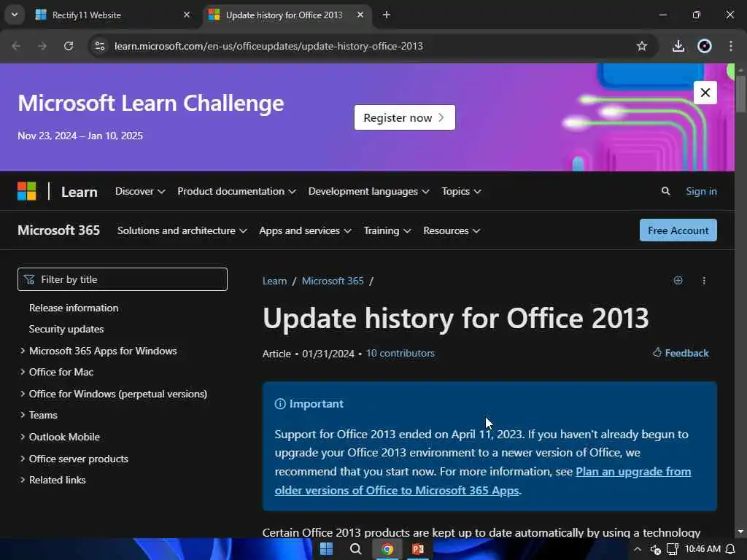This screenshot has width=747, height=560.
Task: Open the Plan an upgrade from older versions link
Action: coord(483,481)
